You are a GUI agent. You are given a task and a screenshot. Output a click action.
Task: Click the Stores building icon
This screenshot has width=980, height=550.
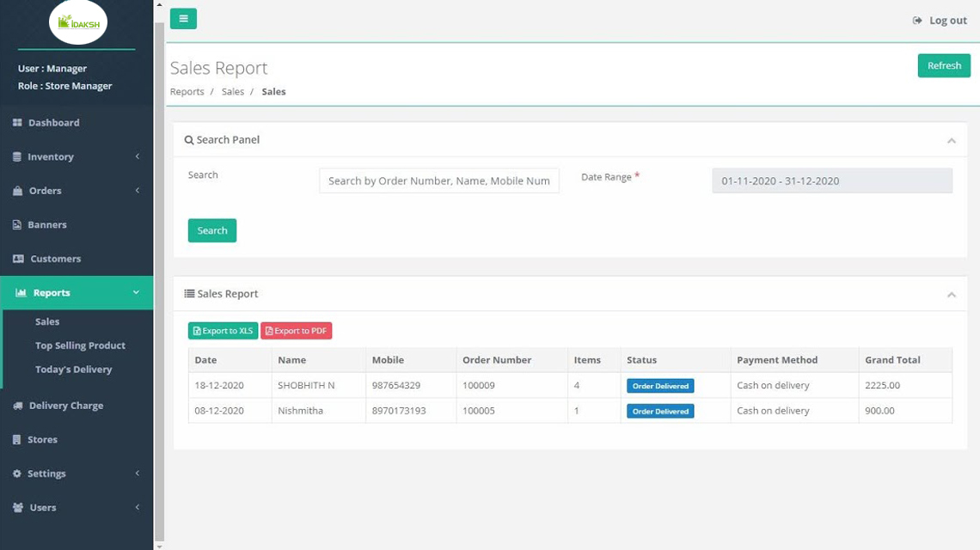[17, 439]
